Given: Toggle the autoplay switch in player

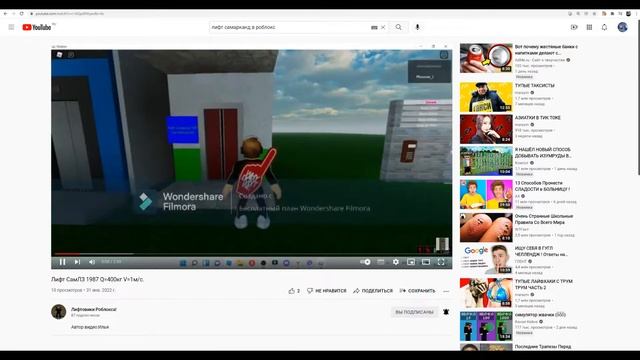Looking at the screenshot, I should coord(365,262).
